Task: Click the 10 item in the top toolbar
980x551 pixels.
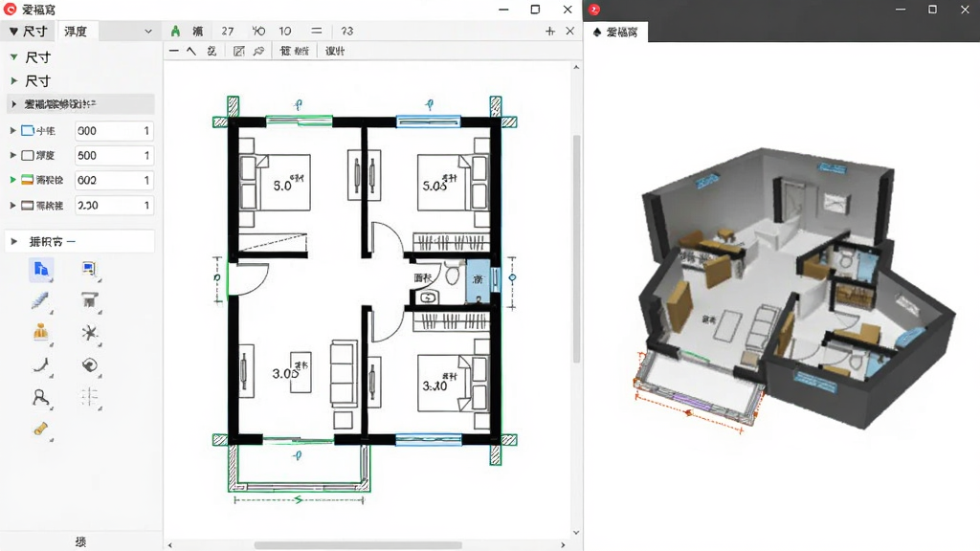Action: pyautogui.click(x=285, y=31)
